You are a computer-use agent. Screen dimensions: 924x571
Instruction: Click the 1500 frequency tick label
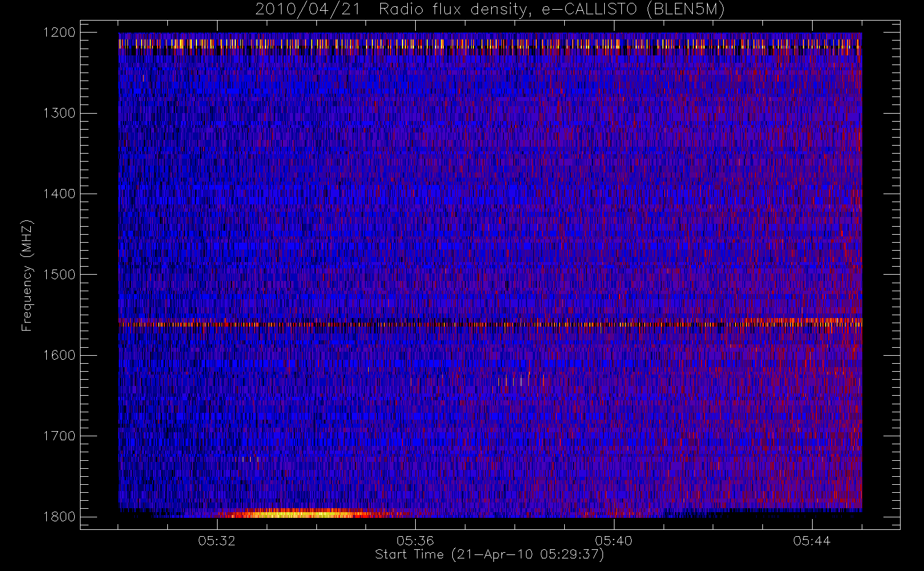click(59, 275)
